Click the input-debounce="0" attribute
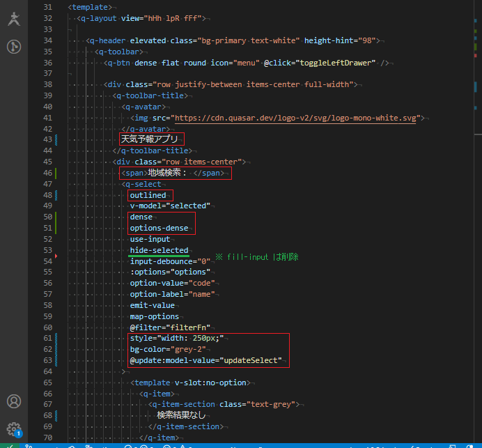This screenshot has height=448, width=482. click(x=170, y=262)
